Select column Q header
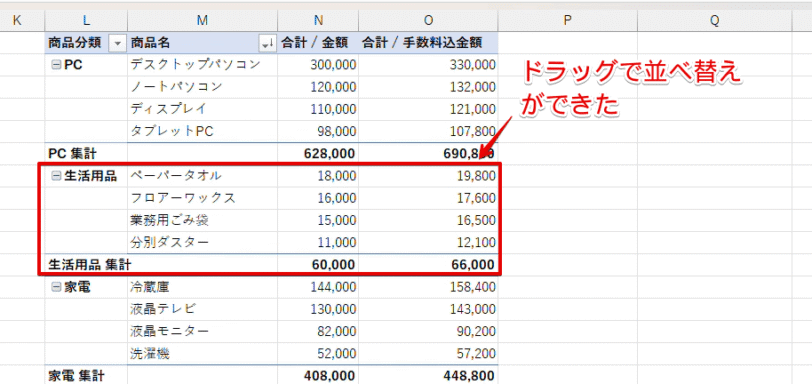This screenshot has width=812, height=384. pos(715,20)
